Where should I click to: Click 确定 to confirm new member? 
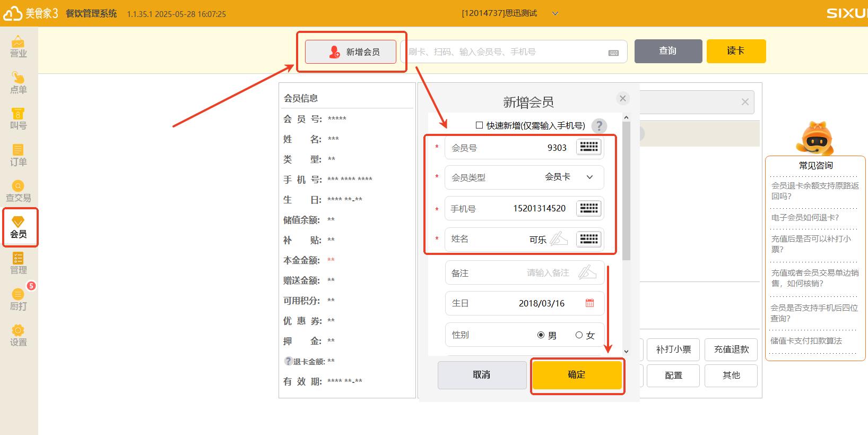(577, 375)
